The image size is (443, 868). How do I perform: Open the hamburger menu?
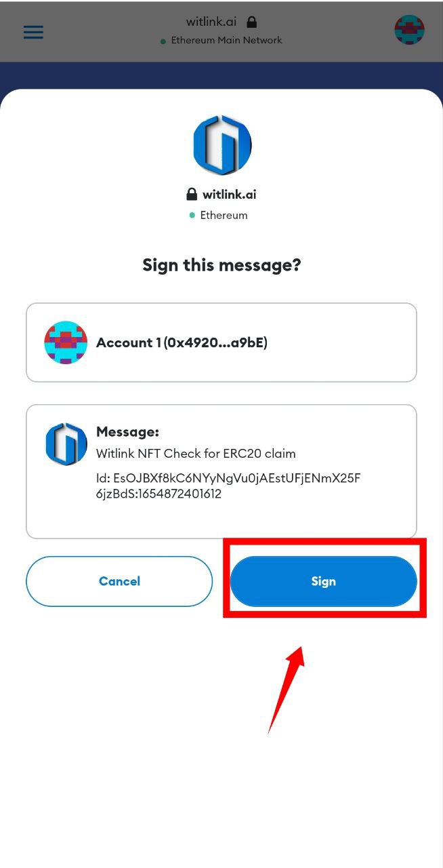pos(33,32)
